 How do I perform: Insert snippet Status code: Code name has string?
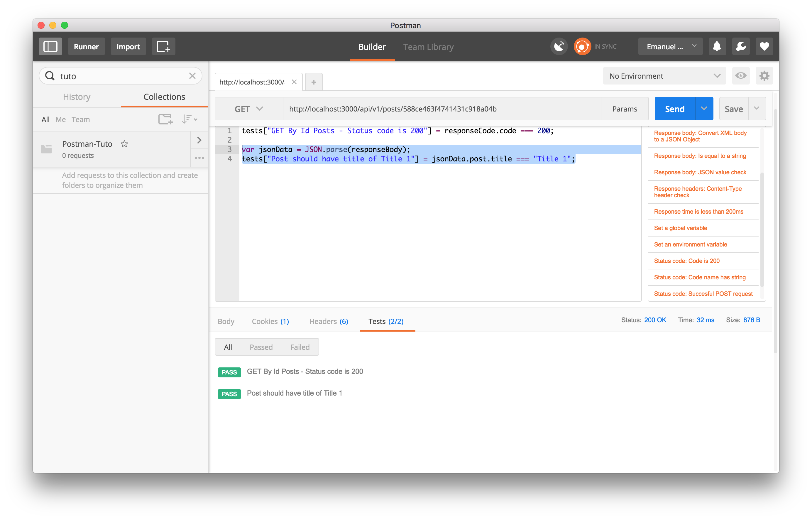700,277
